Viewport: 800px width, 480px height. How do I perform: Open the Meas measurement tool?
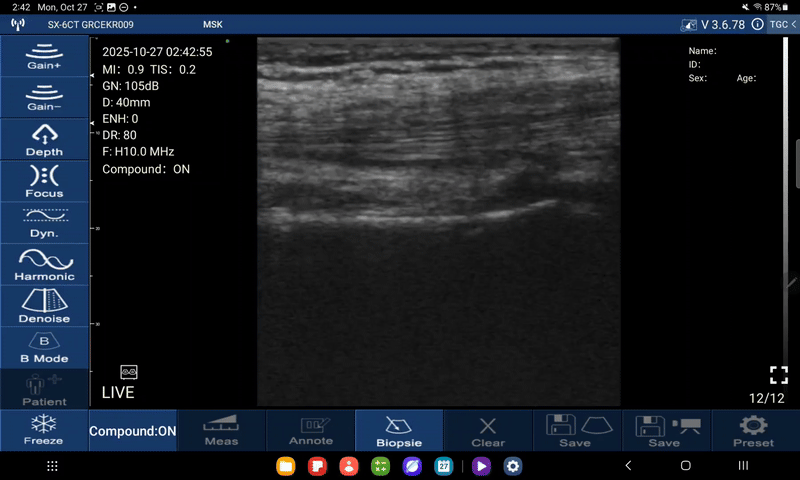click(221, 430)
